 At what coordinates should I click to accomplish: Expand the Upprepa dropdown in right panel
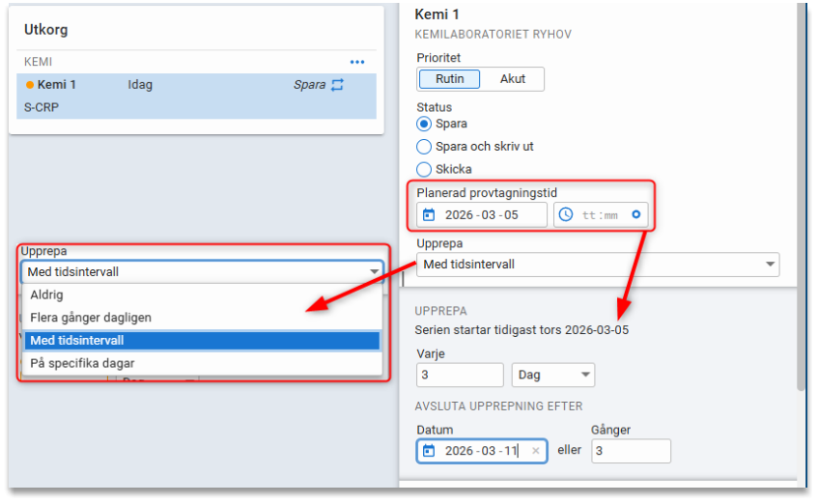(771, 265)
